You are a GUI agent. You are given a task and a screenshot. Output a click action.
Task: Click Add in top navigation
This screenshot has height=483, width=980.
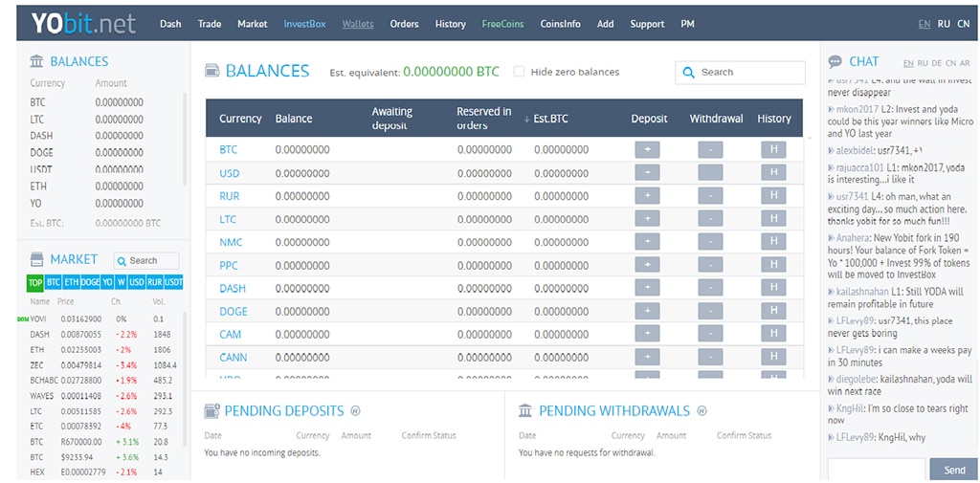tap(605, 24)
